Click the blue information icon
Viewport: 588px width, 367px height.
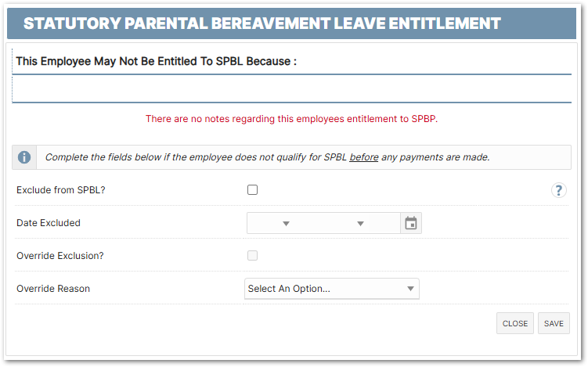[24, 157]
